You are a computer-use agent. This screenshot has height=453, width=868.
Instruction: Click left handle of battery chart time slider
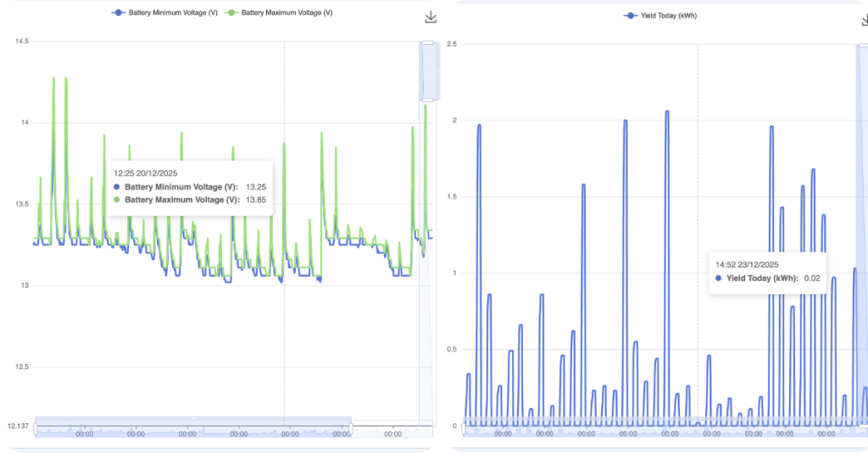35,427
